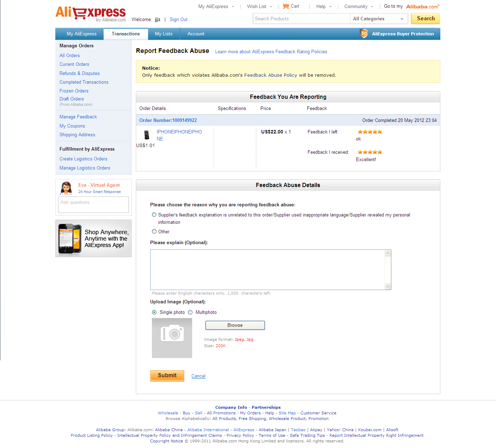Choose the Multiphoto upload option
496x448 pixels.
click(x=190, y=312)
